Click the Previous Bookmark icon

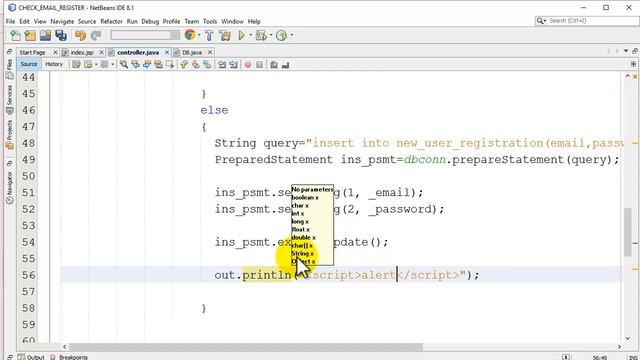coord(184,64)
